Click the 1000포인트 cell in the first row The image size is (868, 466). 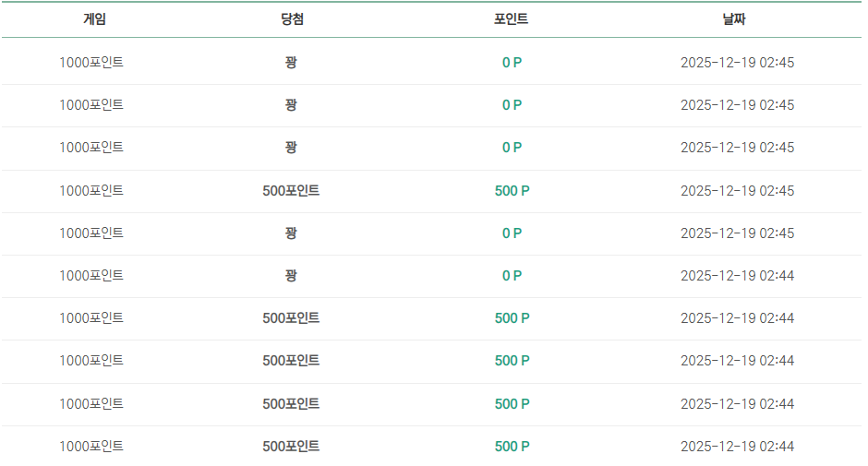pyautogui.click(x=91, y=63)
